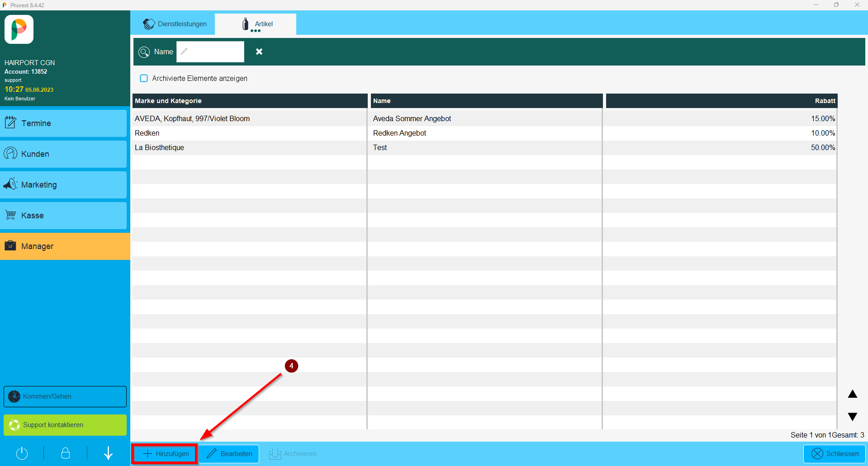Open Kasse section
The height and width of the screenshot is (466, 868).
[63, 216]
